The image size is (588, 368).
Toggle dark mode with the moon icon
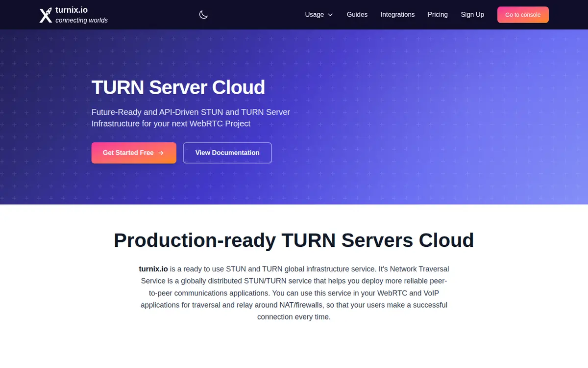pos(203,15)
